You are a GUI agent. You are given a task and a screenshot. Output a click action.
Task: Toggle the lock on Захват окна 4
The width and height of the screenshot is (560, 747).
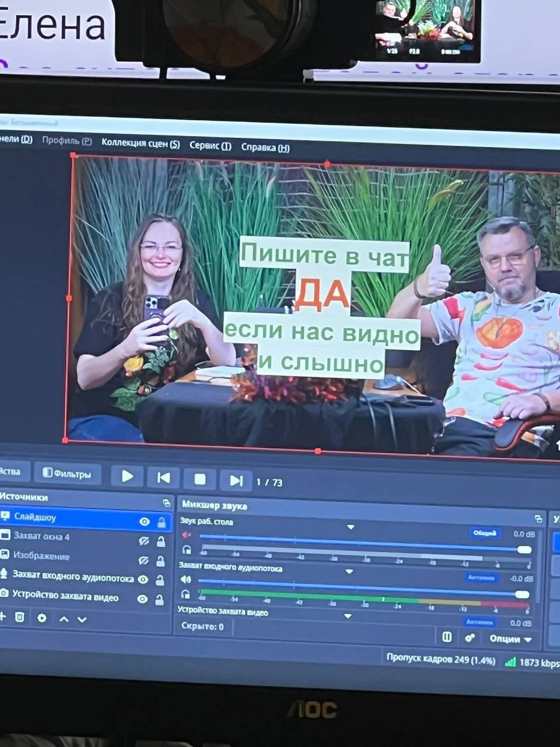[161, 542]
